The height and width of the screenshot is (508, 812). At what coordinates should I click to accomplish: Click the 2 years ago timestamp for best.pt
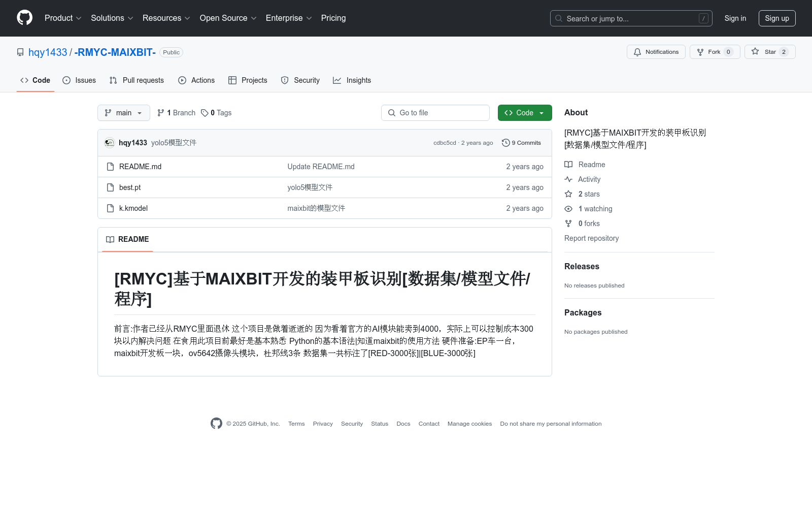[525, 187]
